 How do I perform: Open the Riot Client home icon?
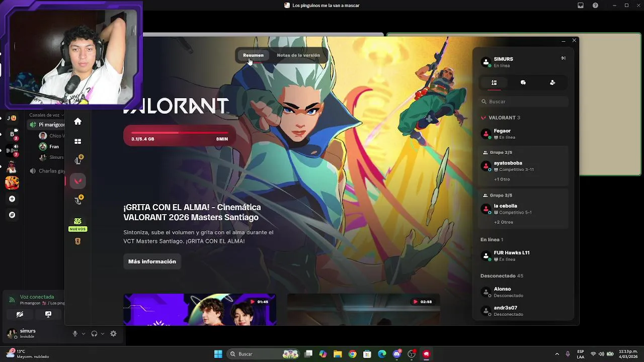pyautogui.click(x=77, y=121)
